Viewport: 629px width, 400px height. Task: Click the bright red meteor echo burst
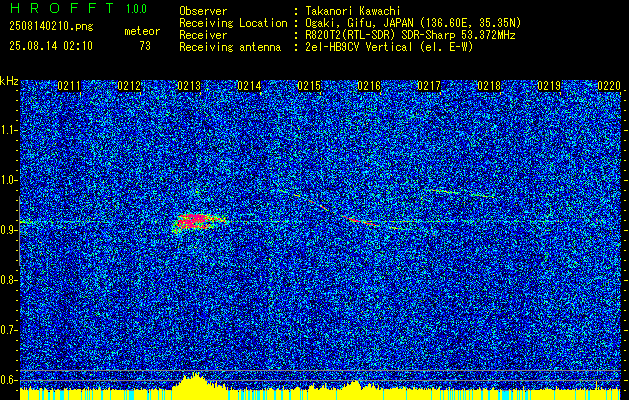pyautogui.click(x=197, y=221)
